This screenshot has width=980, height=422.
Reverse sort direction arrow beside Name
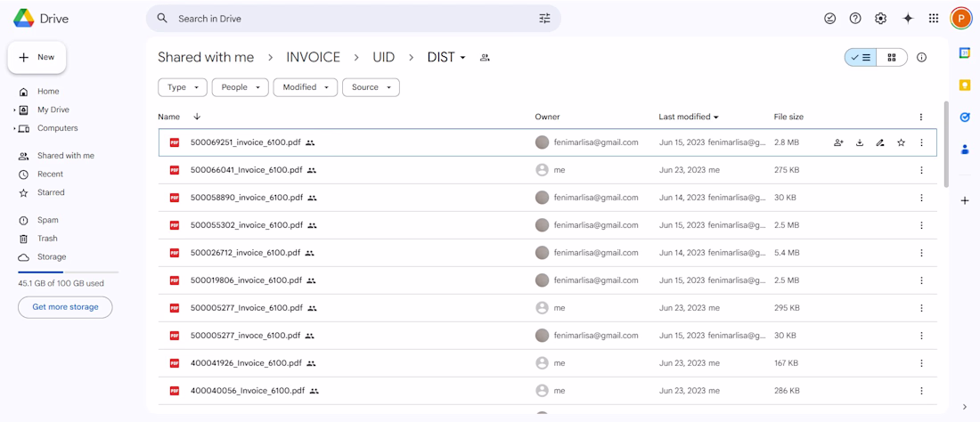(197, 117)
